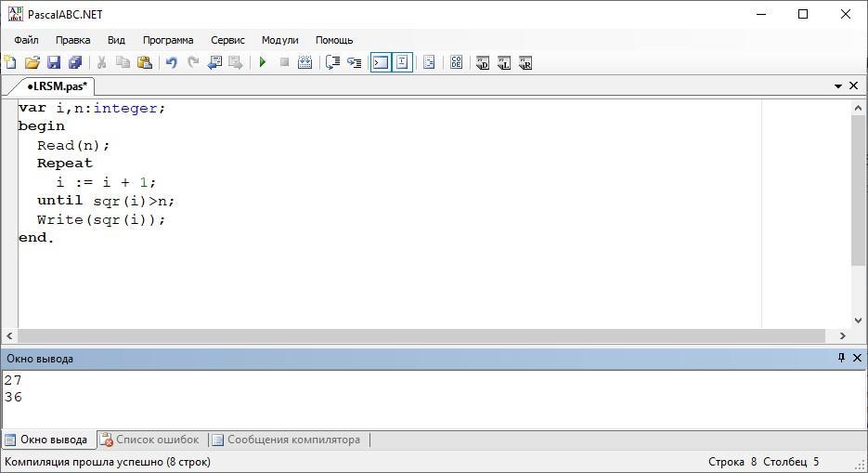Click the editor vertical scrollbar thumb
This screenshot has width=868, height=473.
(858, 191)
